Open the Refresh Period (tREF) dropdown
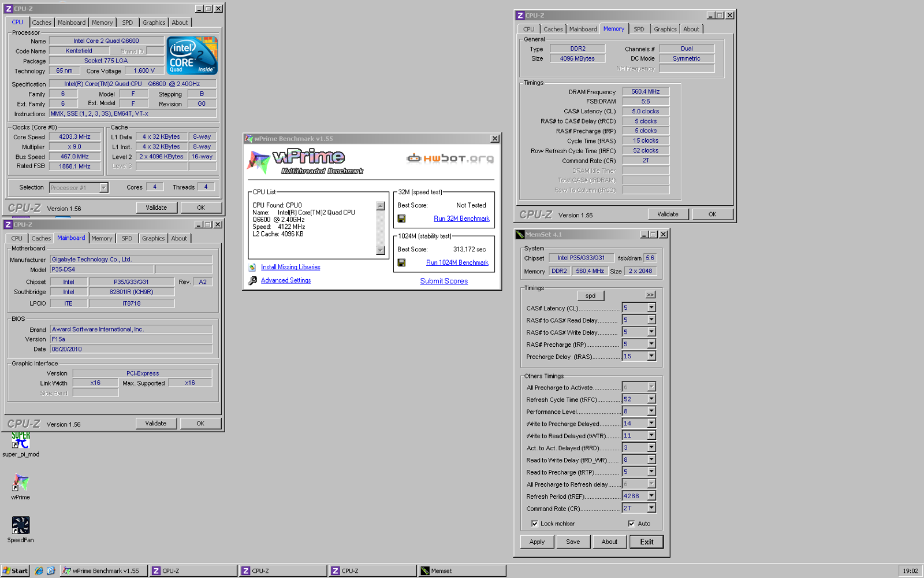The image size is (924, 578). (651, 496)
